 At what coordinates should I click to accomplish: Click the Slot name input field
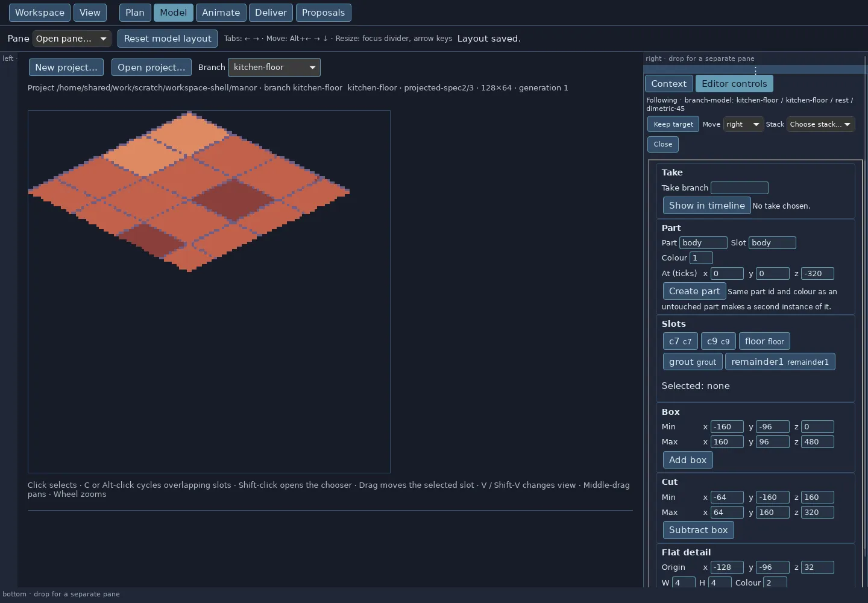pos(772,243)
